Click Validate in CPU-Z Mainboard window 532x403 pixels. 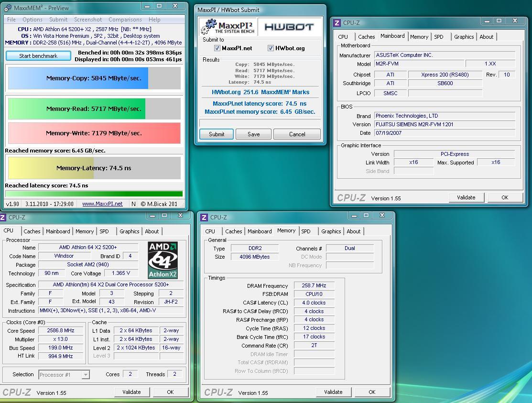point(466,197)
